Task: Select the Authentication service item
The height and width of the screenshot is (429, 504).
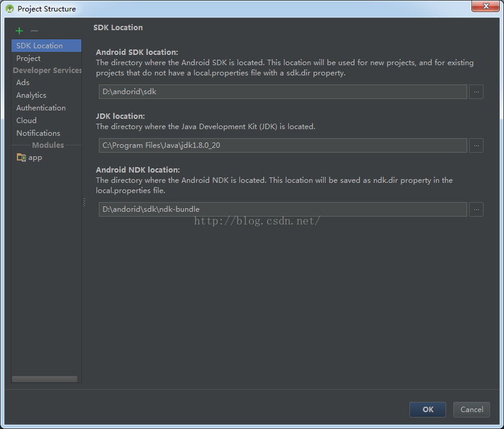Action: point(41,108)
